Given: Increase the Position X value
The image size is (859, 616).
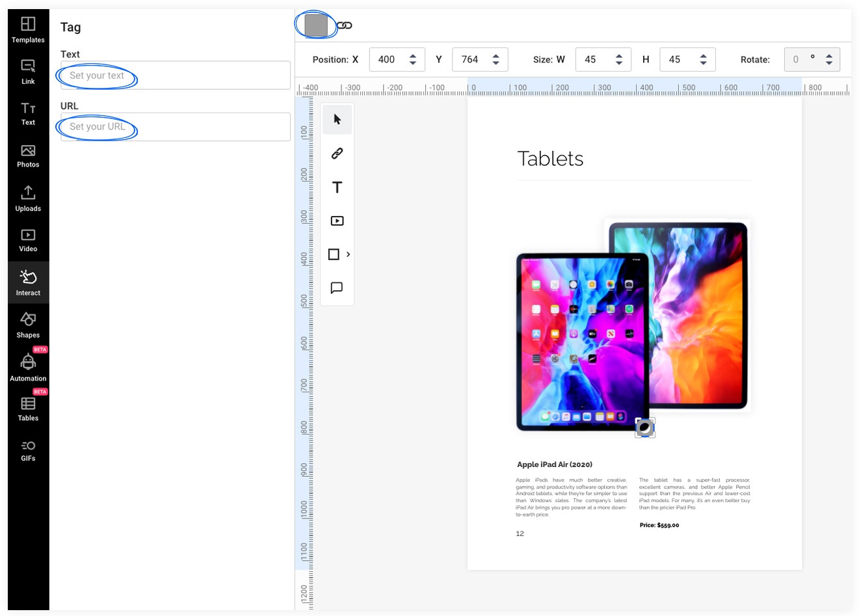Looking at the screenshot, I should (x=413, y=56).
